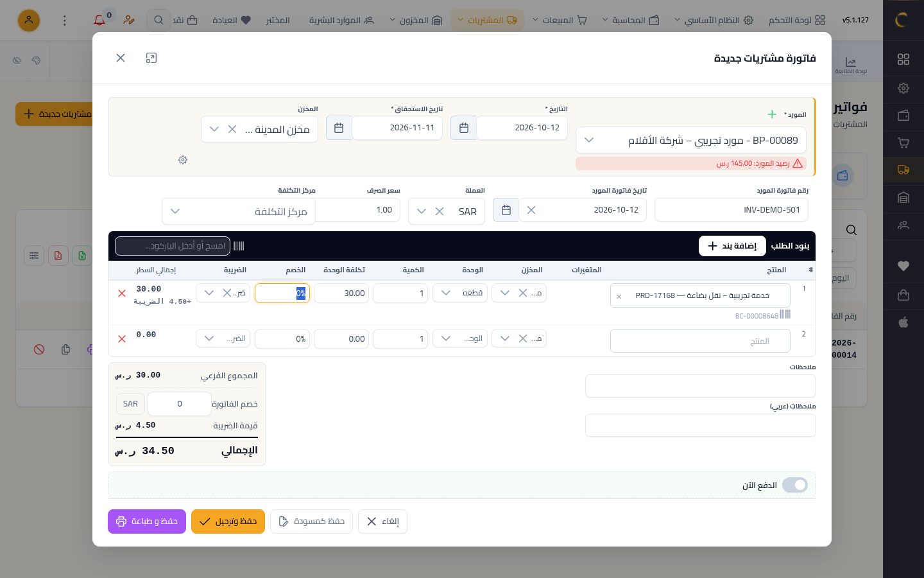Open sidebar clinic heart icon
924x578 pixels.
tap(903, 266)
